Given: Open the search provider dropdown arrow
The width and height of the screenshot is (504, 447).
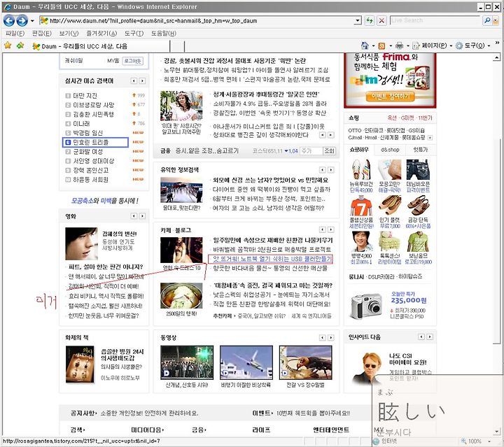Looking at the screenshot, I should [496, 20].
